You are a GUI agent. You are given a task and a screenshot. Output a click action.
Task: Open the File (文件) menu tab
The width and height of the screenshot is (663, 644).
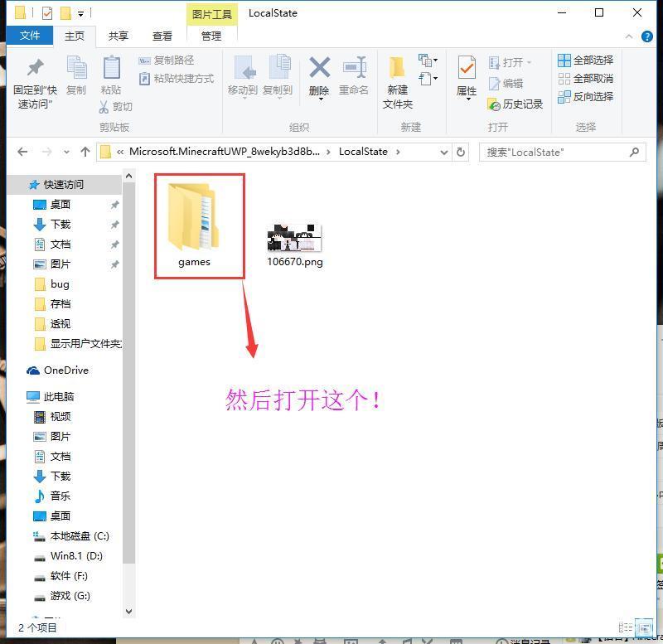(30, 36)
